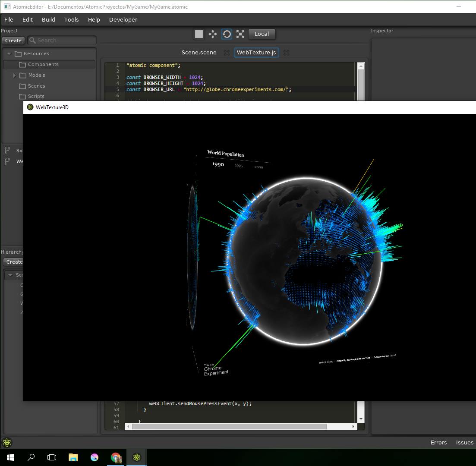The width and height of the screenshot is (476, 466).
Task: Open the Edit menu
Action: (27, 20)
